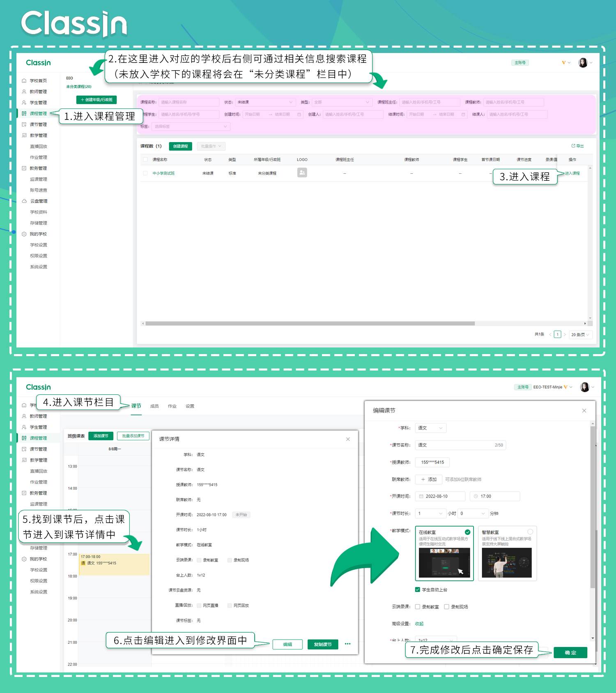The image size is (616, 693).
Task: Click 教师管理 icon in lower screenshot sidebar
Action: (24, 416)
